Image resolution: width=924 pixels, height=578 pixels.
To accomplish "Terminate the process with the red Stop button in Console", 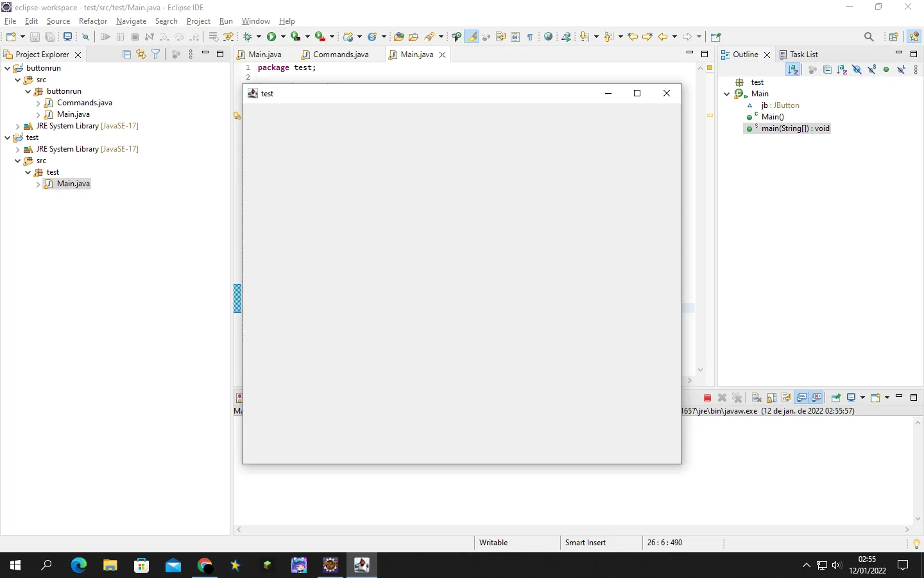I will 707,398.
